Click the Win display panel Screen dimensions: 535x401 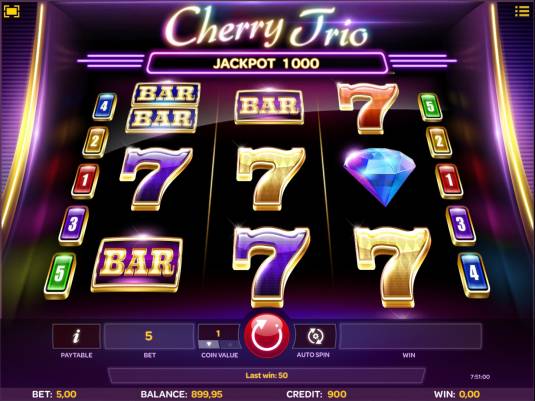(410, 336)
